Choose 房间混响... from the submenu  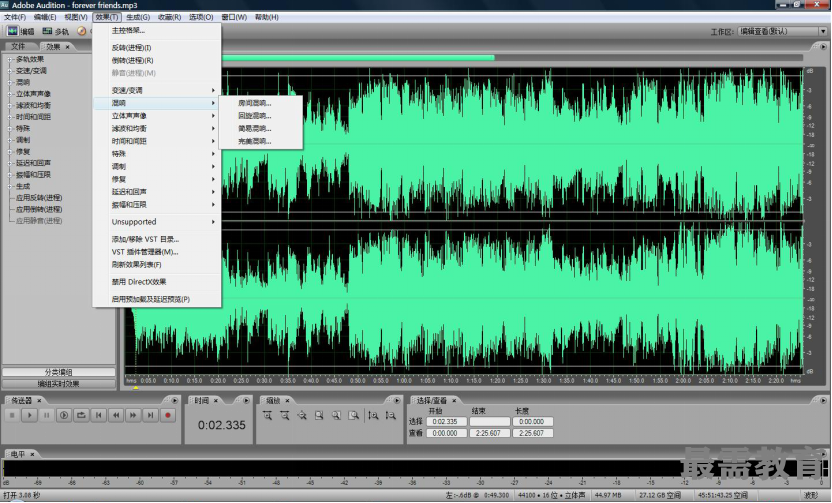(261, 103)
